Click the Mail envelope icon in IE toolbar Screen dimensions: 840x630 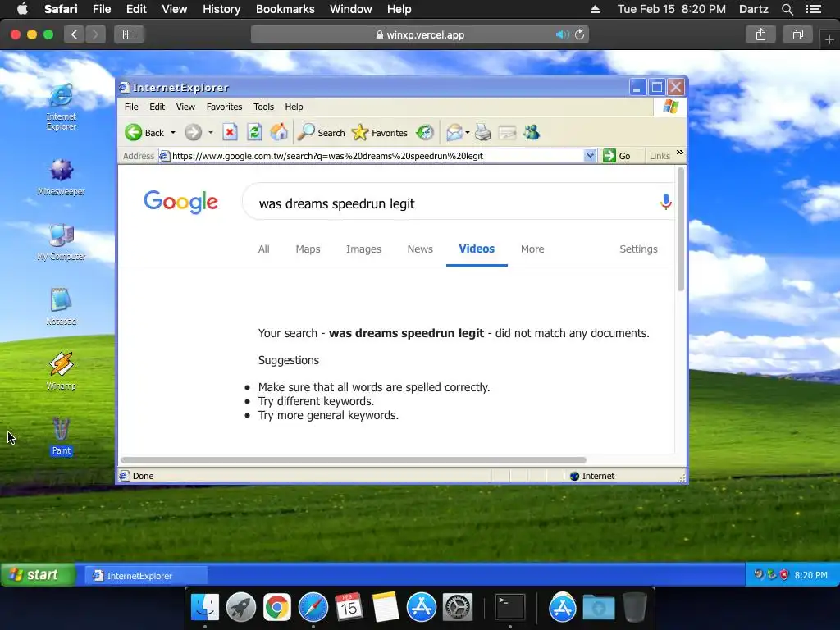pyautogui.click(x=454, y=132)
